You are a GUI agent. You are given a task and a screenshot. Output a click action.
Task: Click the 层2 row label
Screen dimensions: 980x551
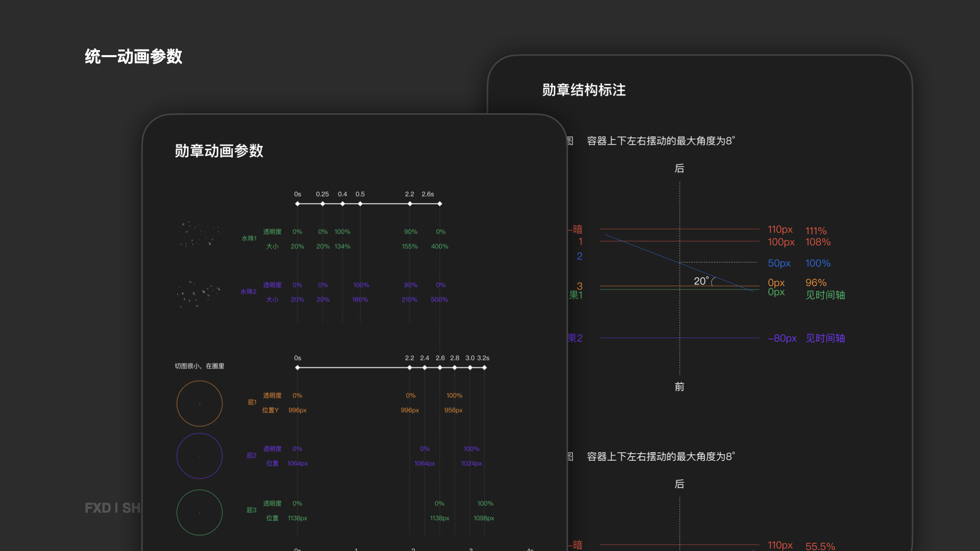coord(251,455)
